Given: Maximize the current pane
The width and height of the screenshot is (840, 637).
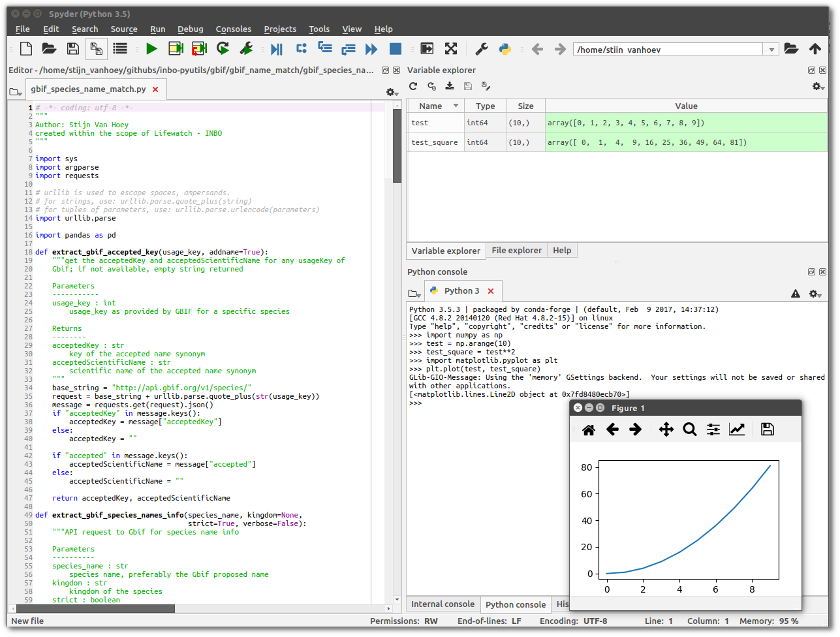Looking at the screenshot, I should coord(427,48).
